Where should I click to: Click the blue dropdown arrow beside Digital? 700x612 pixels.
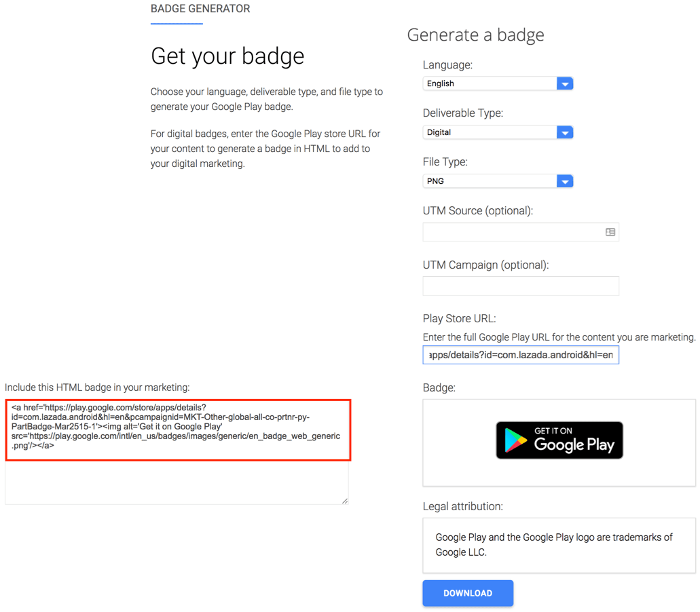coord(565,132)
